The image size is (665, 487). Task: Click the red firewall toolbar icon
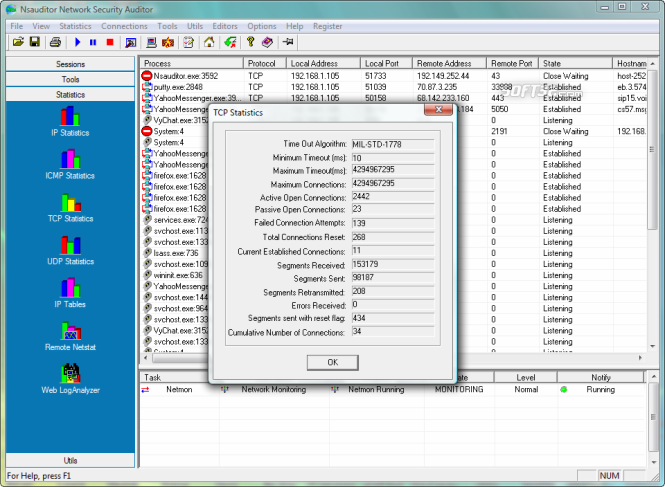(x=168, y=42)
